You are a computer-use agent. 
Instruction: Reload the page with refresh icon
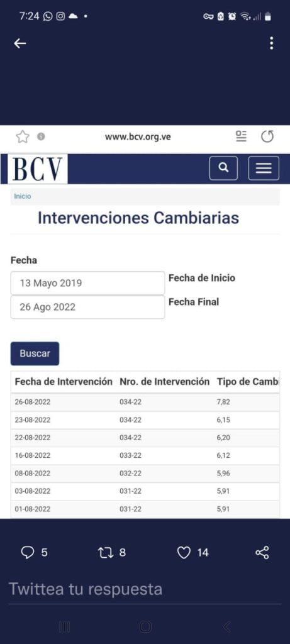coord(267,136)
